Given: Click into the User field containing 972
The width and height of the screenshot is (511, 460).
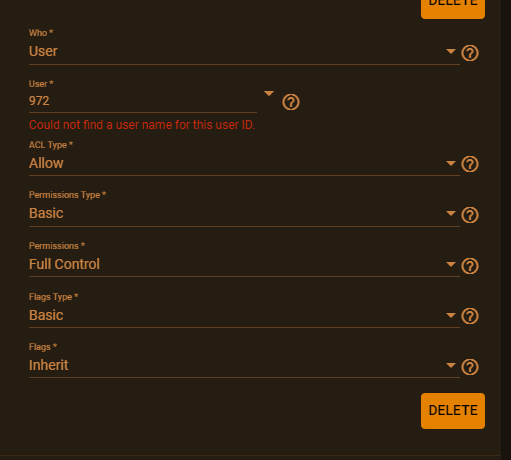Looking at the screenshot, I should coord(143,101).
